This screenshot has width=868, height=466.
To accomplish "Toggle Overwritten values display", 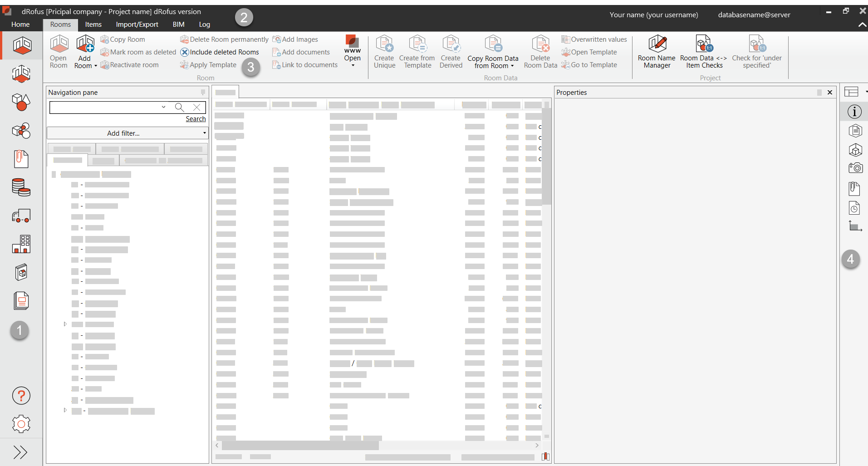I will tap(594, 39).
